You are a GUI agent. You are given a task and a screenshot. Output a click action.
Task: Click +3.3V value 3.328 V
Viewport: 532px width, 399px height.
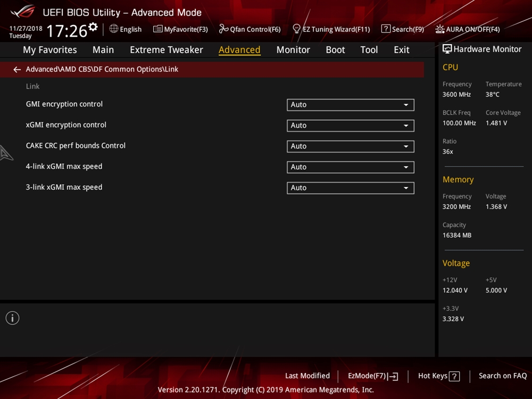(x=453, y=319)
